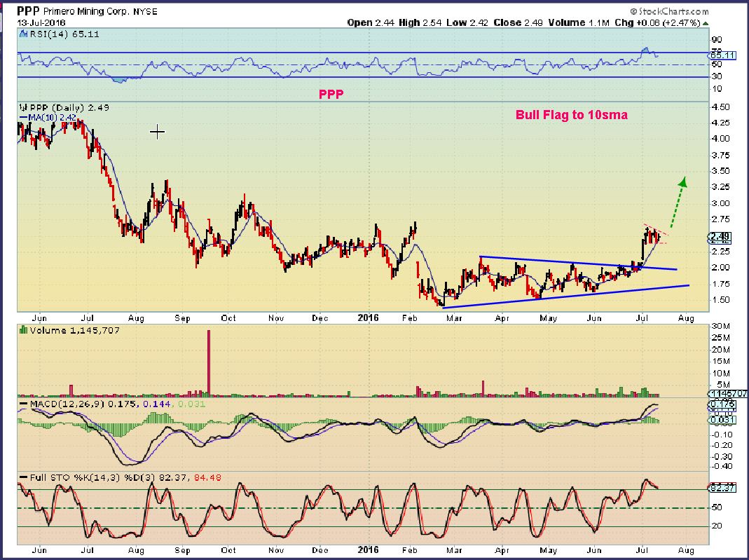Click the 1145707 value tag on volume axis
Viewport: 749px width, 560px height.
click(x=728, y=393)
